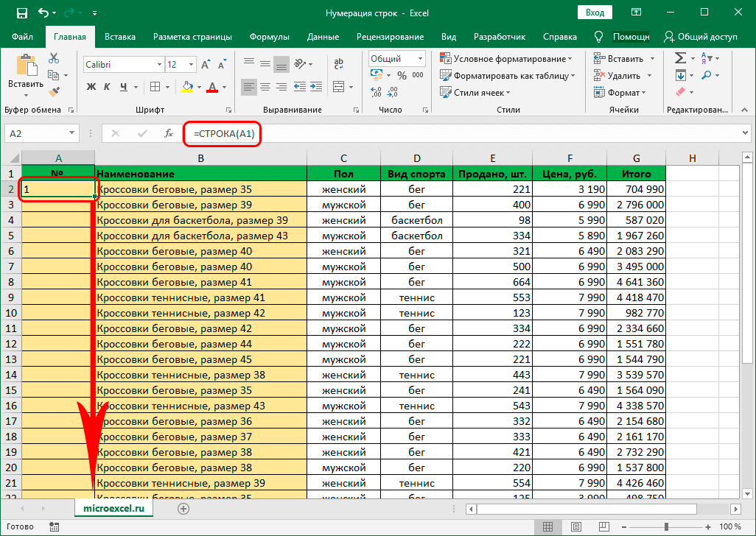Screen dimensions: 756x536
Task: Toggle Italic formatting К
Action: 107,87
